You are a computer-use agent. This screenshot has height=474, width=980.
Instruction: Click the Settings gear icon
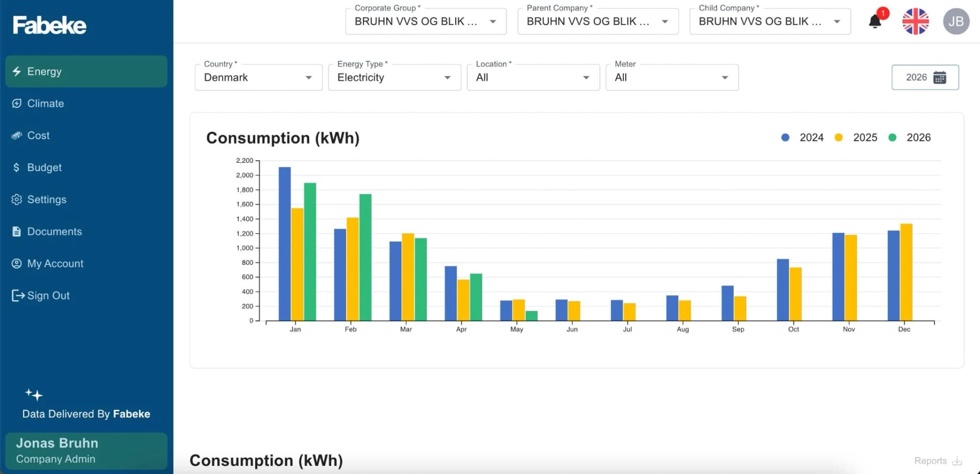coord(17,199)
